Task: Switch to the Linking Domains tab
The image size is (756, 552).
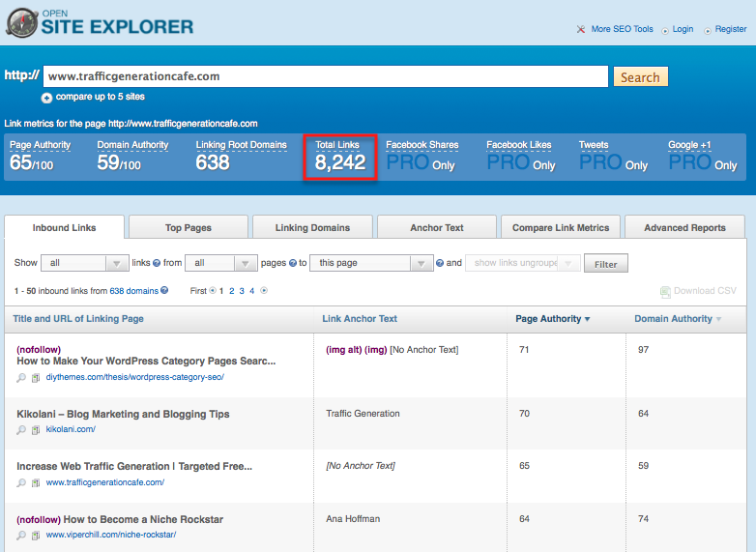Action: pos(312,228)
